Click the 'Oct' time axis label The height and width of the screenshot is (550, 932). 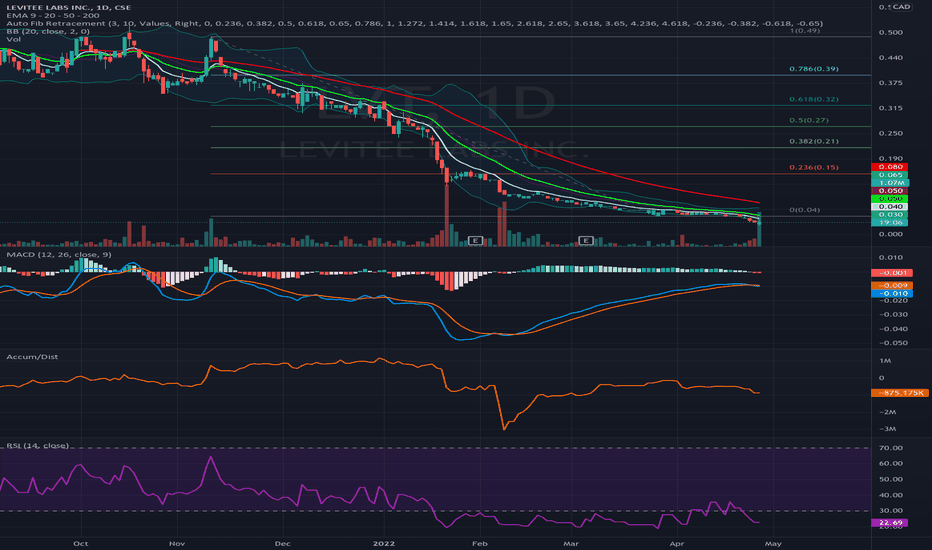click(x=80, y=543)
